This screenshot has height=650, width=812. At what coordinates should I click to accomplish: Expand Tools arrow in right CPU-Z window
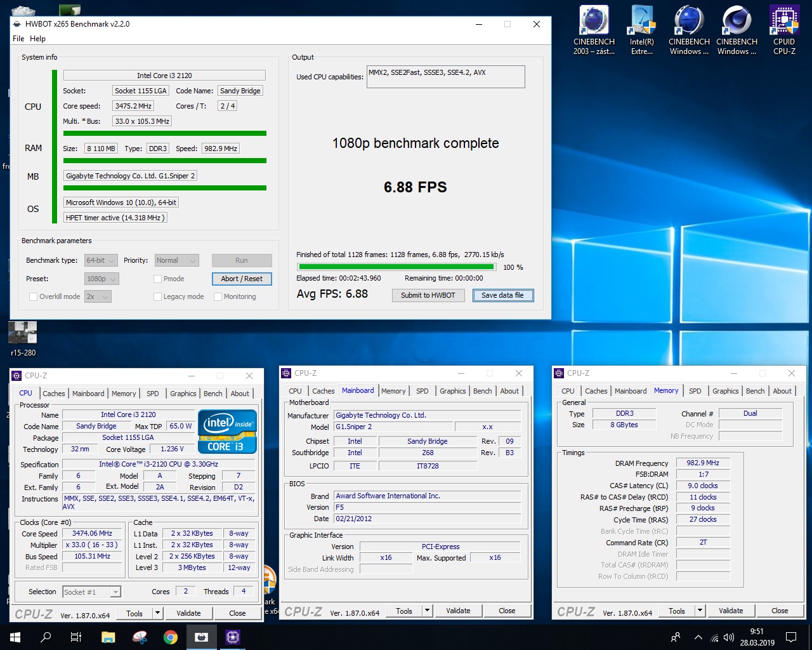(700, 611)
